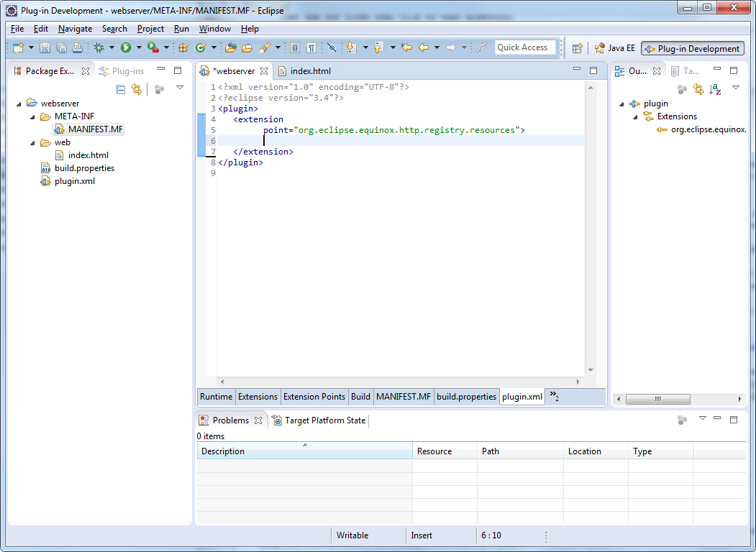Minimize the Package Explorer view
The width and height of the screenshot is (756, 552).
pos(161,70)
